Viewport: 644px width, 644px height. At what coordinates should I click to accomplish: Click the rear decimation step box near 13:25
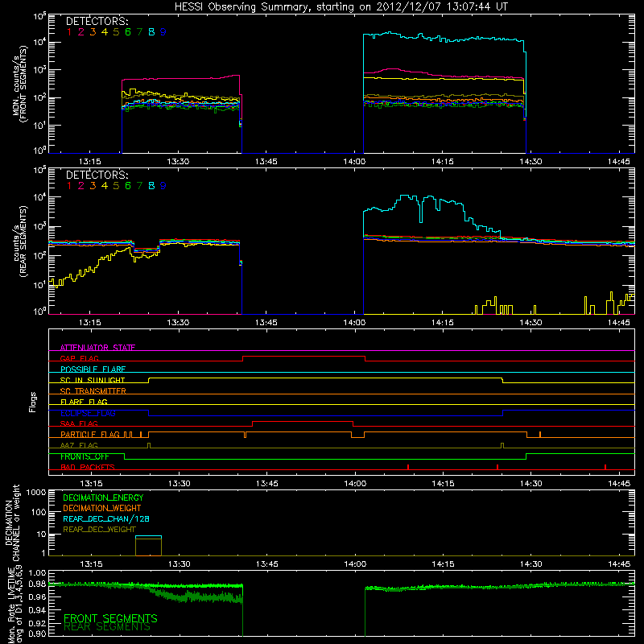click(148, 546)
